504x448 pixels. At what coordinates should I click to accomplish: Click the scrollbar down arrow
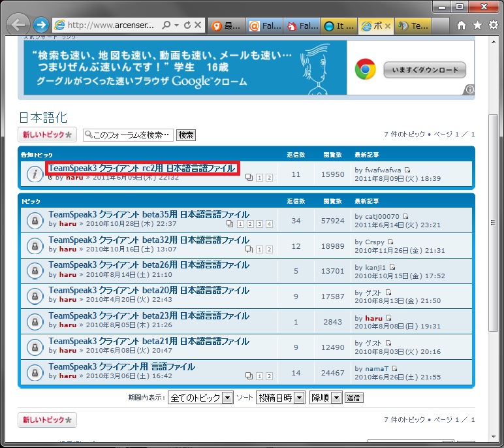pyautogui.click(x=493, y=437)
